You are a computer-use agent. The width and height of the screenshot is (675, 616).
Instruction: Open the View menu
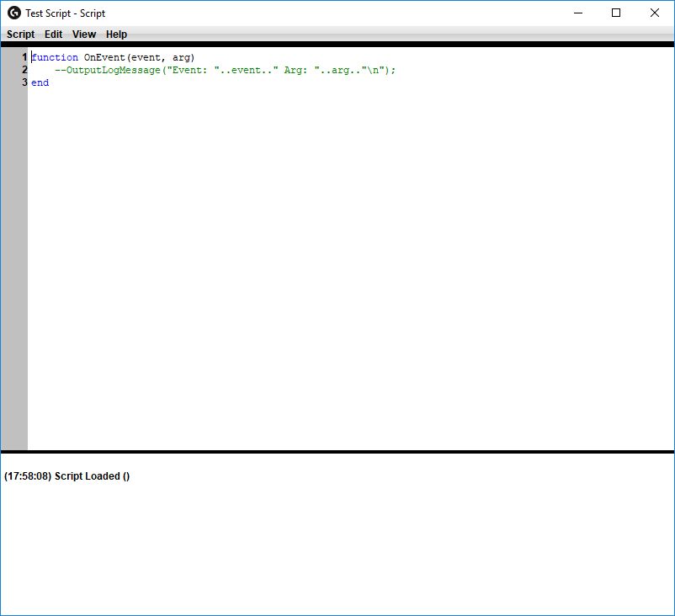coord(84,34)
